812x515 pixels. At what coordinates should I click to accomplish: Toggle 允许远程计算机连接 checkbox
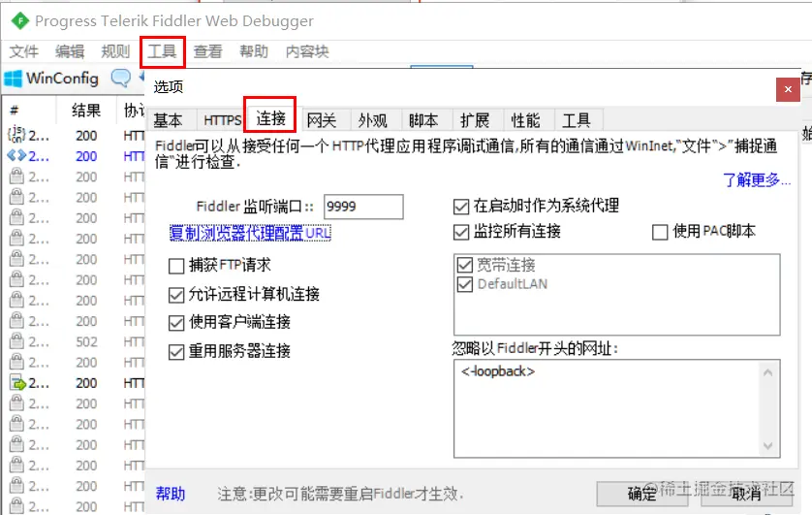point(176,295)
